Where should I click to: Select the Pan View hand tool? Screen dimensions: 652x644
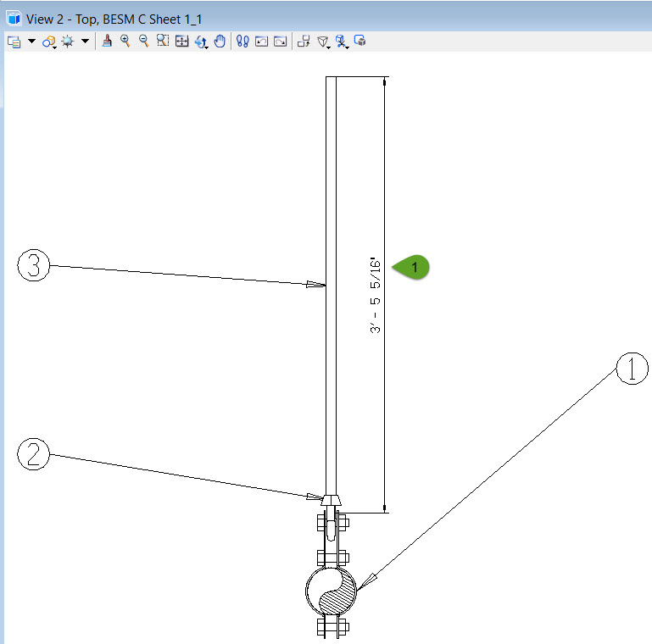point(220,42)
